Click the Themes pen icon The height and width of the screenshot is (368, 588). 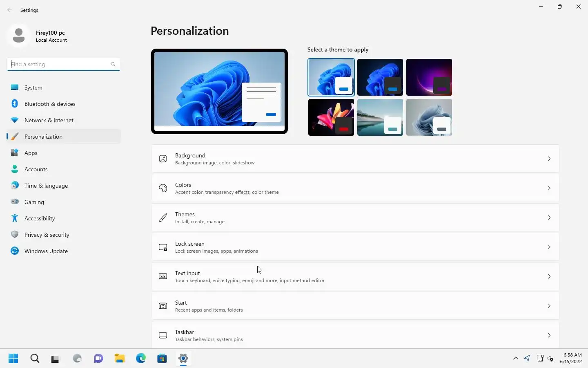click(x=163, y=218)
